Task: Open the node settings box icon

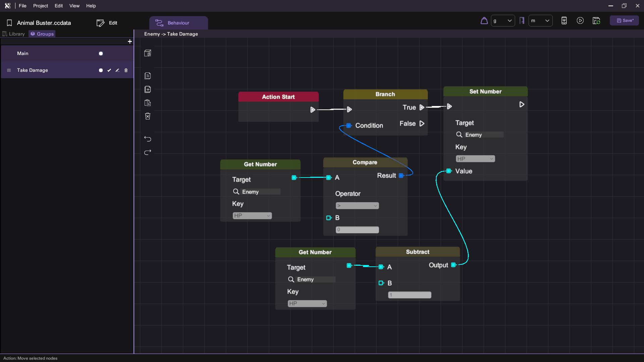Action: [x=148, y=53]
